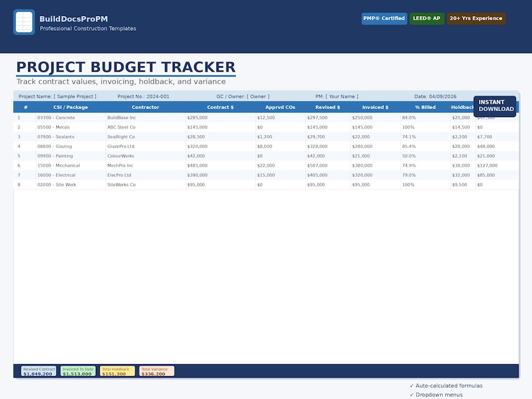Click the Dropdown menus feature text
This screenshot has height=399, width=532.
point(436,395)
